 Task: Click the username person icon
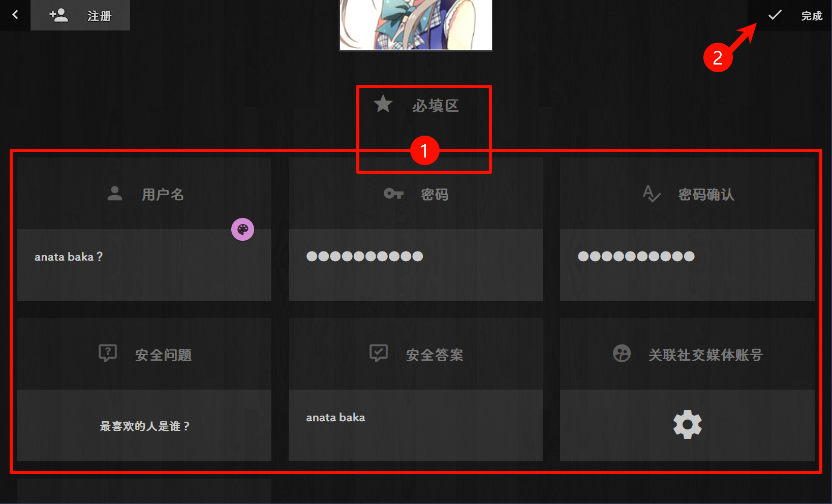115,194
